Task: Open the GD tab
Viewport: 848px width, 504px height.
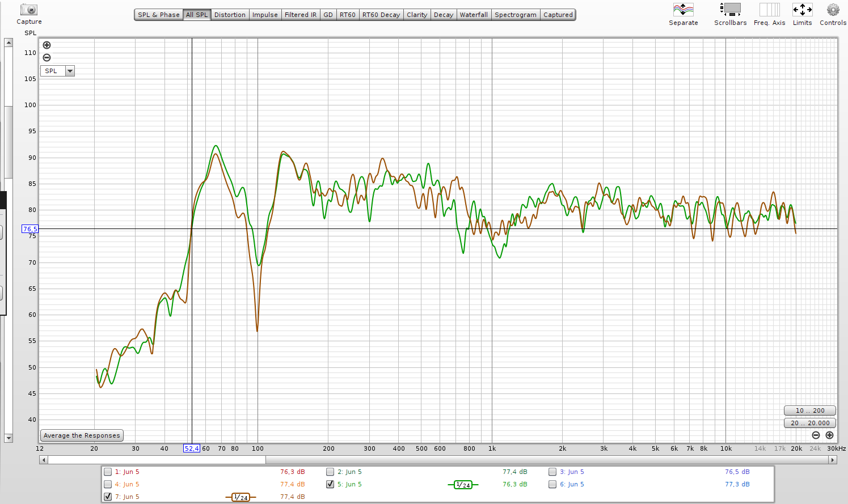Action: [x=328, y=15]
